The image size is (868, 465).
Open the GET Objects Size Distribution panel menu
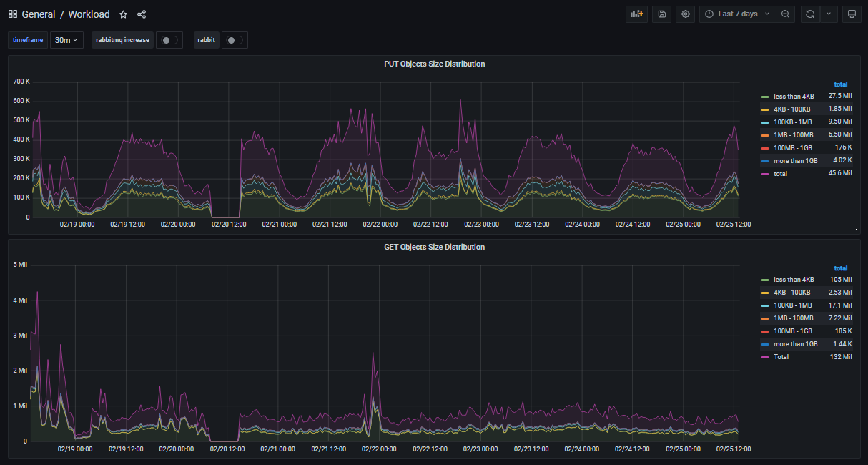coord(434,247)
